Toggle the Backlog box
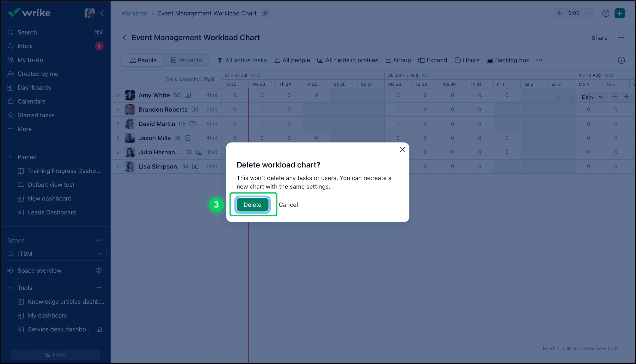The height and width of the screenshot is (364, 636). click(508, 60)
